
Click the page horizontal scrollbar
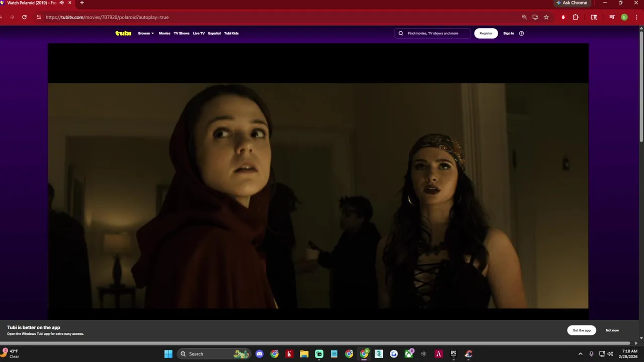point(315,343)
